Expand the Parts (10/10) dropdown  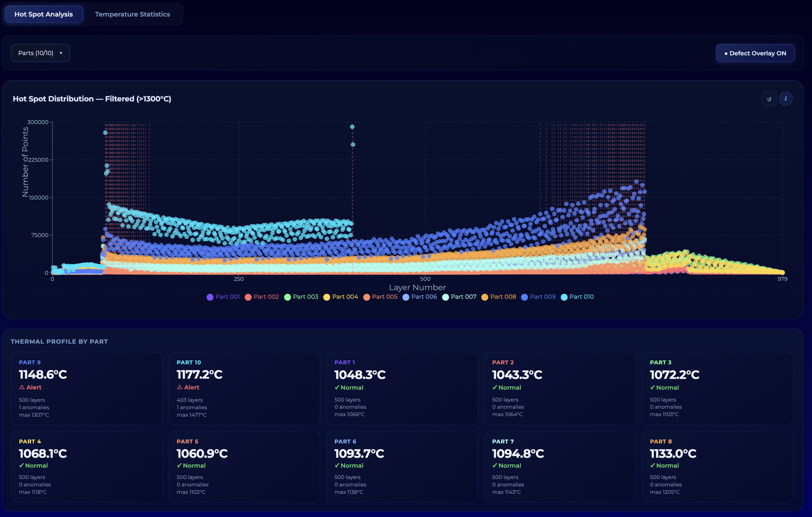pyautogui.click(x=41, y=53)
